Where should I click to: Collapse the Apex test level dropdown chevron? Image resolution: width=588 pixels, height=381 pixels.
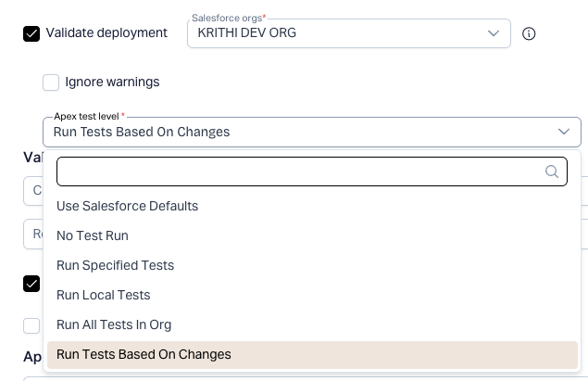(x=564, y=132)
